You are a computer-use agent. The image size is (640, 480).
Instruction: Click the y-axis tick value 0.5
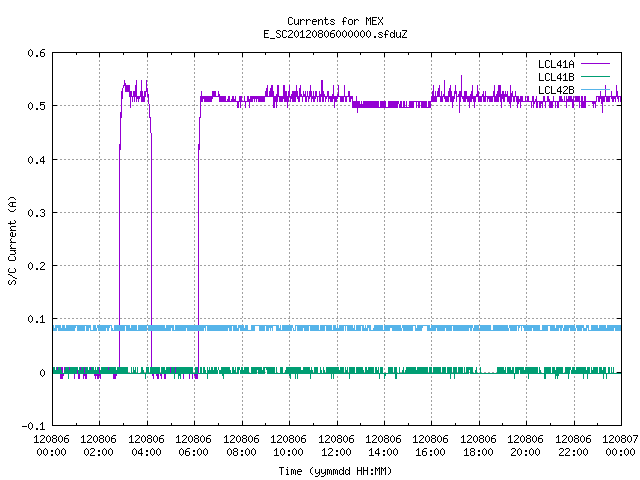pyautogui.click(x=37, y=106)
